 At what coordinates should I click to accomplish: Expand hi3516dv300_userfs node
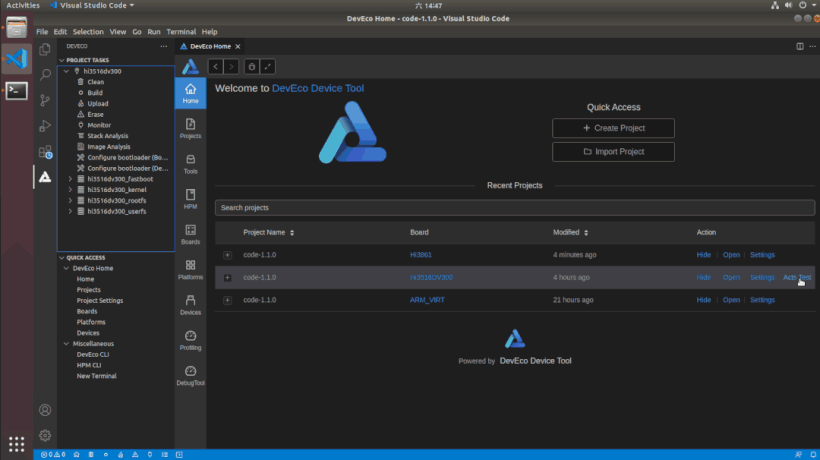click(x=70, y=211)
